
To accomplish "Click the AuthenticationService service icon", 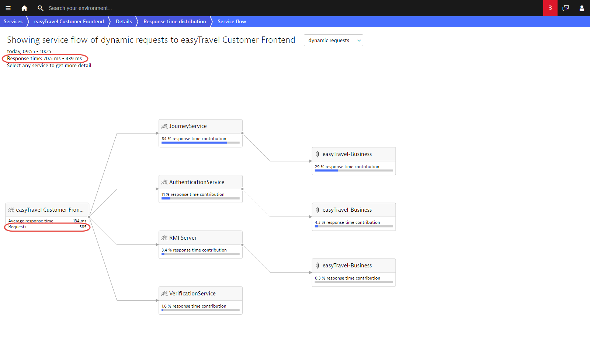I will [164, 182].
